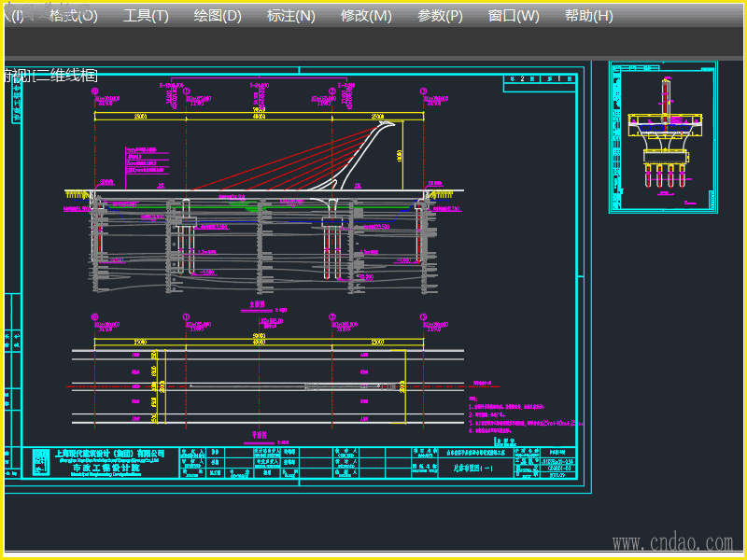Click the 绘图(D) draw menu
Image resolution: width=747 pixels, height=560 pixels.
218,16
